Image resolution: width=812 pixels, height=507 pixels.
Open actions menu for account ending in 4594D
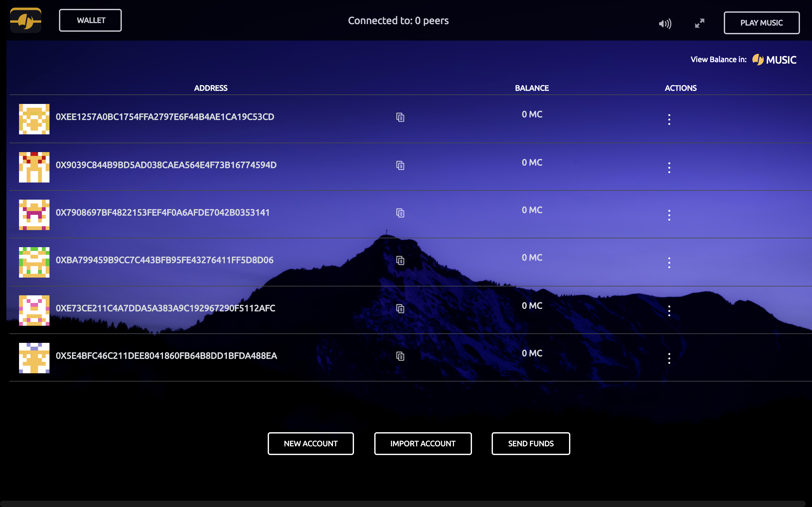pos(669,167)
